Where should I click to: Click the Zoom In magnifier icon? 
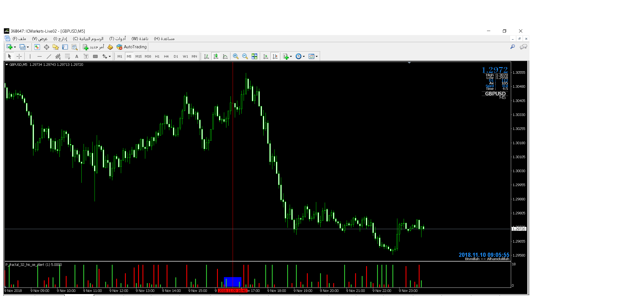[x=235, y=56]
